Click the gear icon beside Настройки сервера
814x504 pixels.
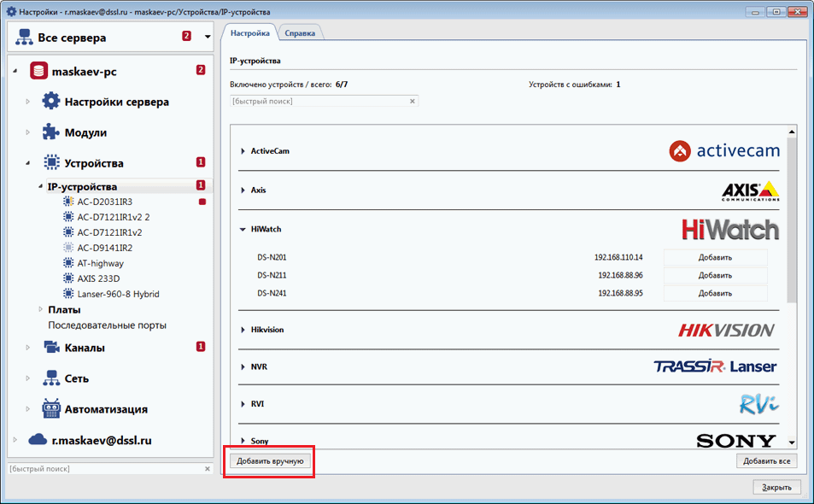[51, 102]
